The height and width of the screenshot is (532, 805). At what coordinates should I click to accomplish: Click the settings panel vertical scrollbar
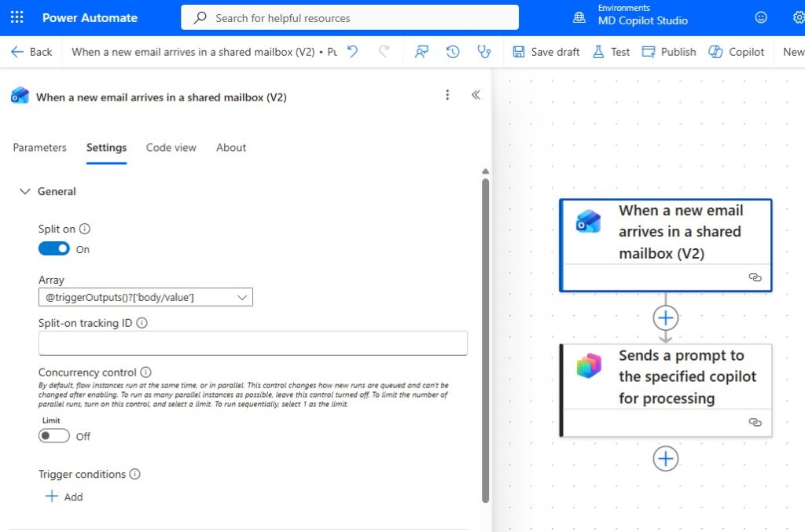tap(485, 338)
